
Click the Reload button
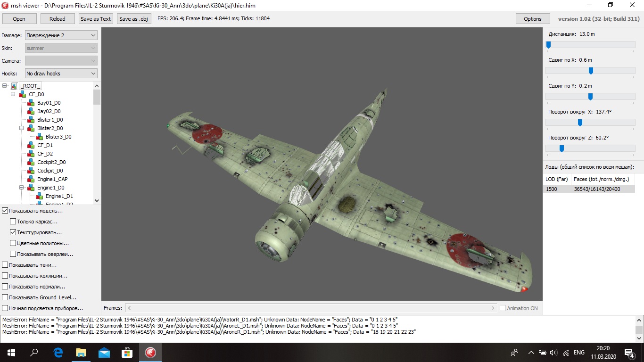[58, 19]
